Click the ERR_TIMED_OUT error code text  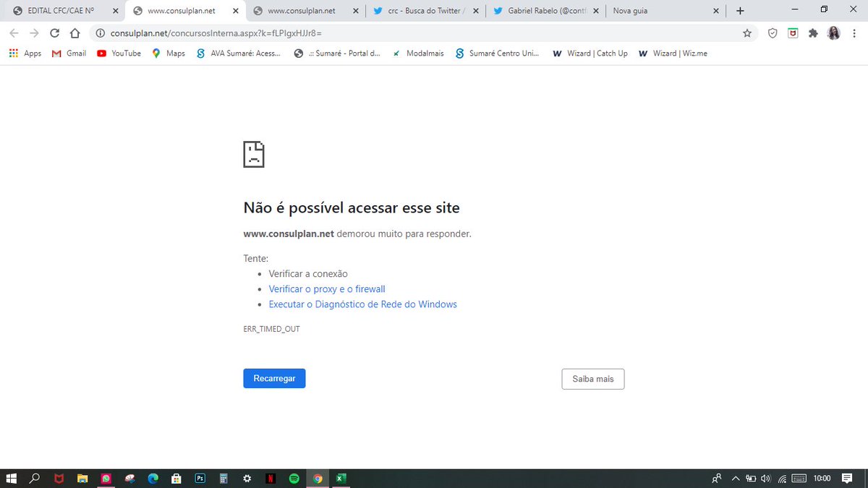(x=271, y=329)
